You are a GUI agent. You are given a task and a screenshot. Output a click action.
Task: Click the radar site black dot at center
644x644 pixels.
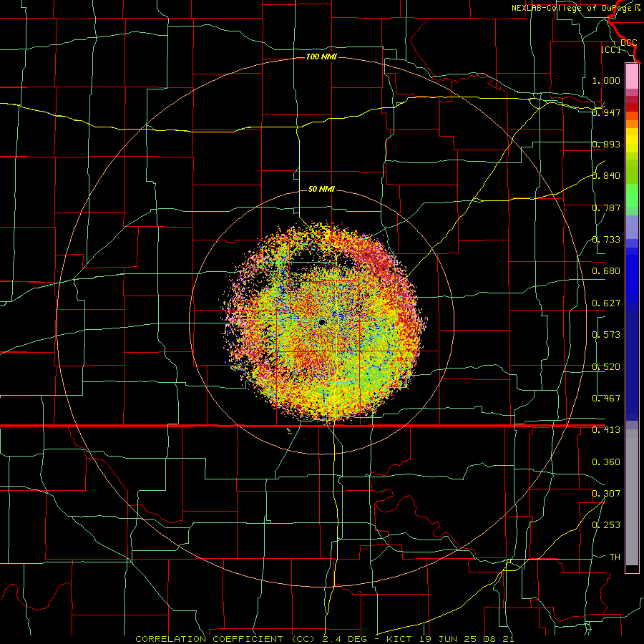tap(322, 322)
